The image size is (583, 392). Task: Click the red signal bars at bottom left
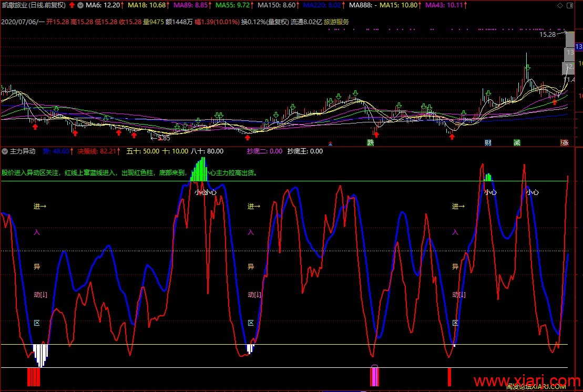pyautogui.click(x=34, y=377)
